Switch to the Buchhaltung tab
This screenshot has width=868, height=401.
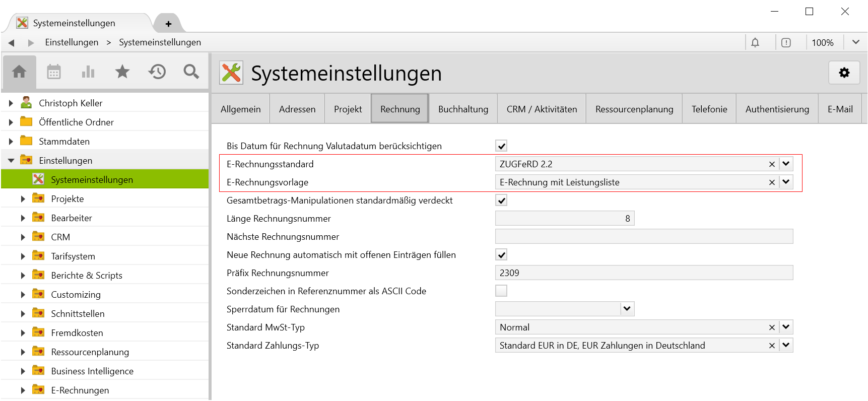point(463,109)
